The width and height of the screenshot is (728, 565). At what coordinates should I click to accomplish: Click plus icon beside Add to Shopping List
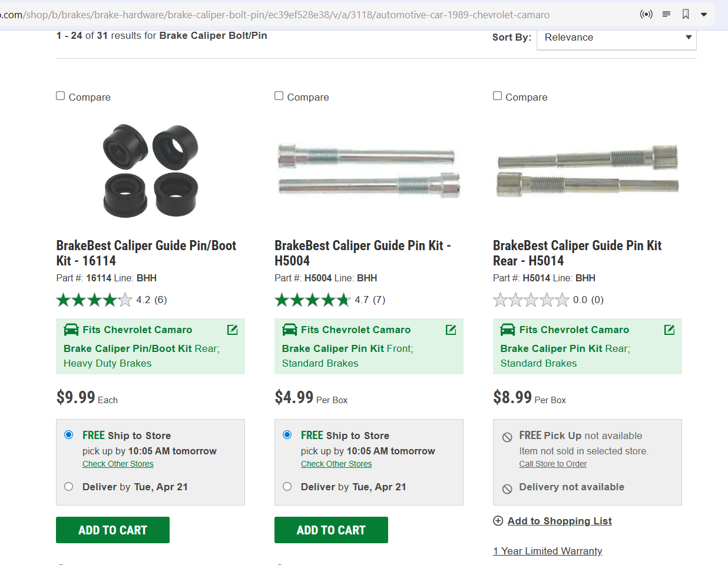[498, 521]
